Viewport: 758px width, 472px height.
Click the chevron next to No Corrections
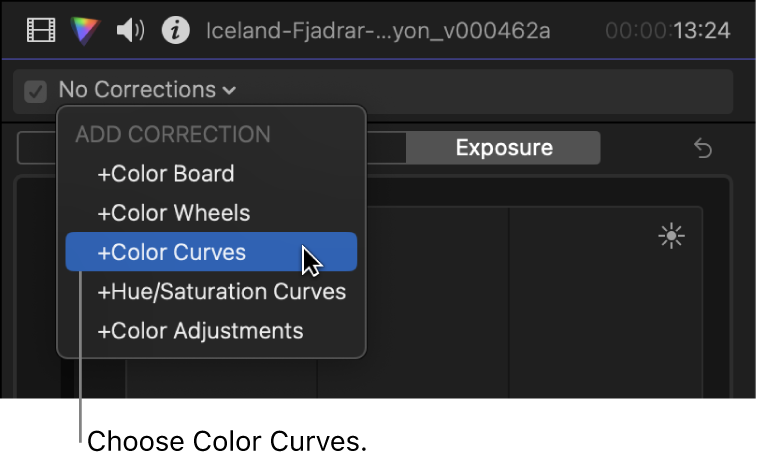pyautogui.click(x=230, y=91)
